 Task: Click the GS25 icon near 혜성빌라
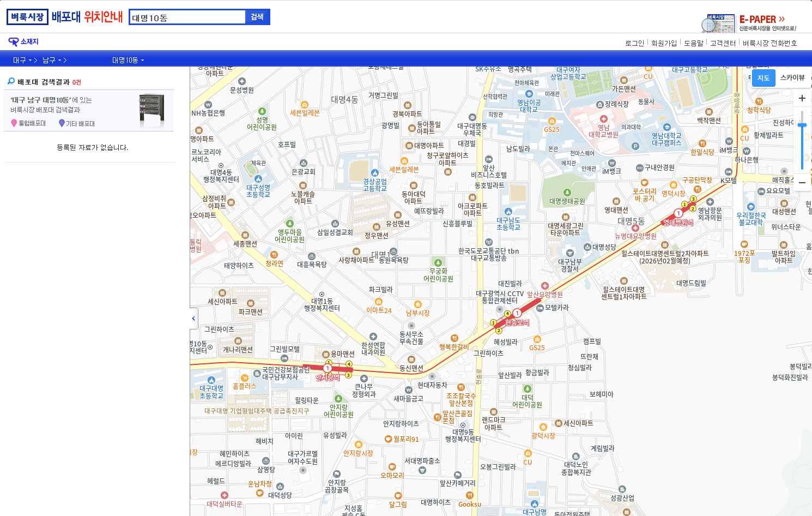pyautogui.click(x=537, y=339)
